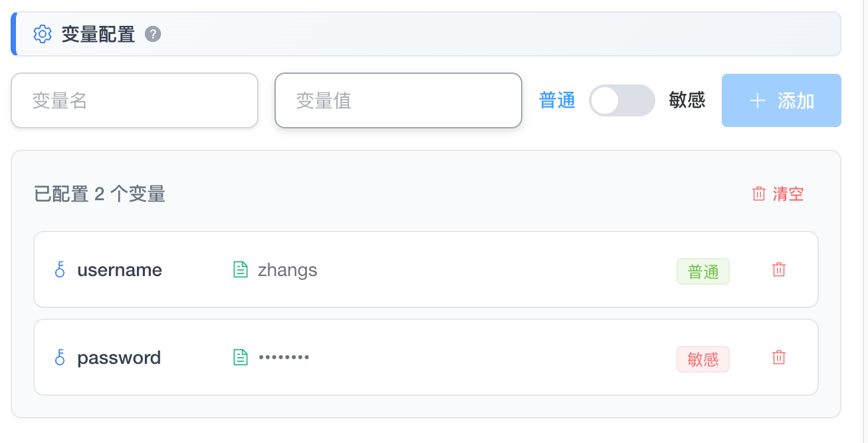Click the key icon next to username
This screenshot has height=443, width=868.
pyautogui.click(x=60, y=270)
